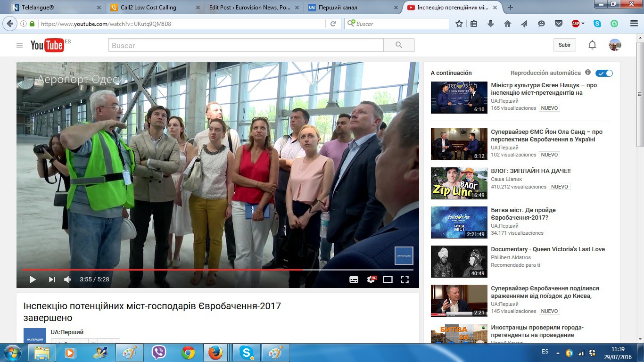Focus the YouTube Buscar search field
The width and height of the screenshot is (644, 362).
pos(246,45)
